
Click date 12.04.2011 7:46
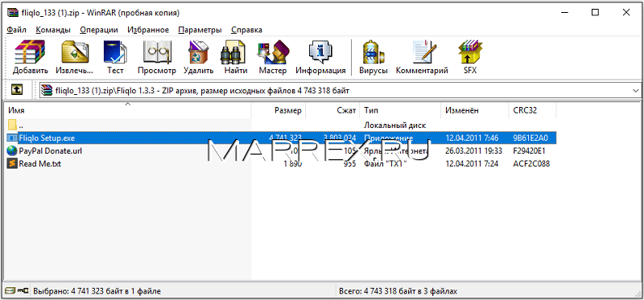[472, 138]
